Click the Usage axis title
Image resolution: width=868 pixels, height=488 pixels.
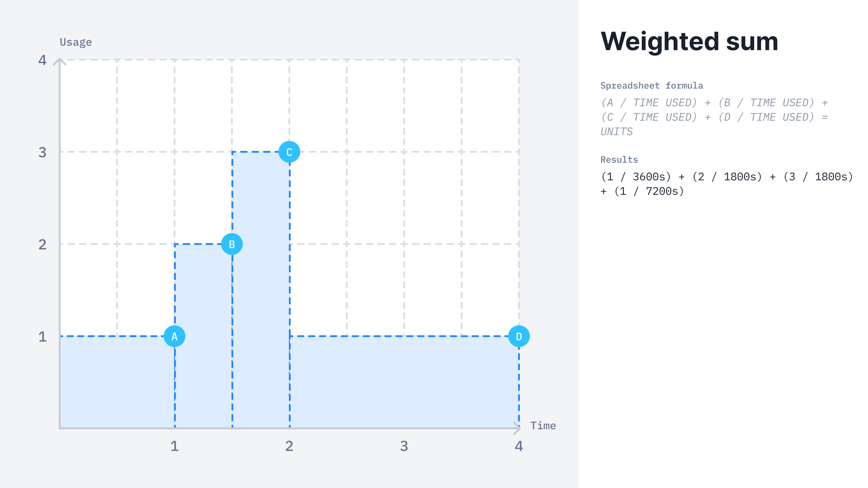tap(76, 42)
